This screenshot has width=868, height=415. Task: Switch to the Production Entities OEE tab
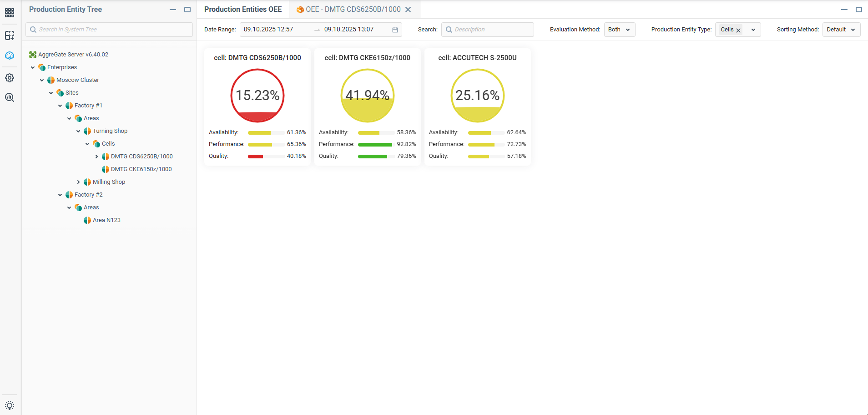tap(243, 10)
